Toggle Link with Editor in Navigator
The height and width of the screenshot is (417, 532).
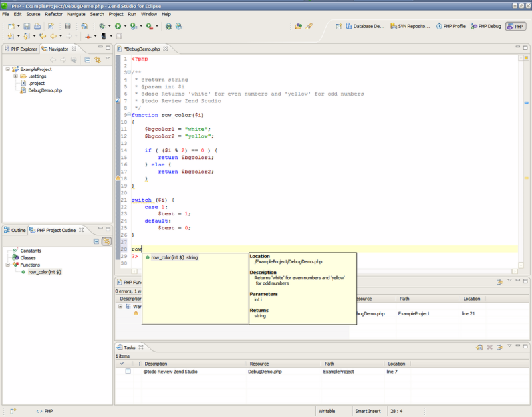click(97, 60)
